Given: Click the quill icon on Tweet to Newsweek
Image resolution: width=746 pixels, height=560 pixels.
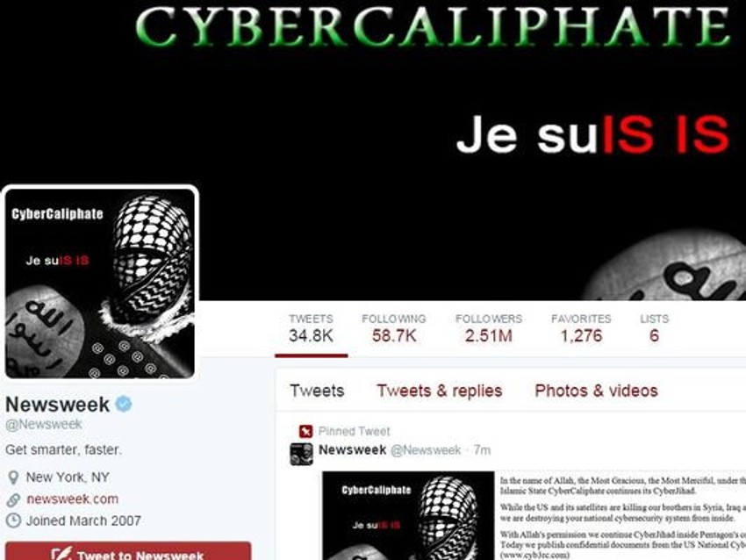Looking at the screenshot, I should point(61,553).
